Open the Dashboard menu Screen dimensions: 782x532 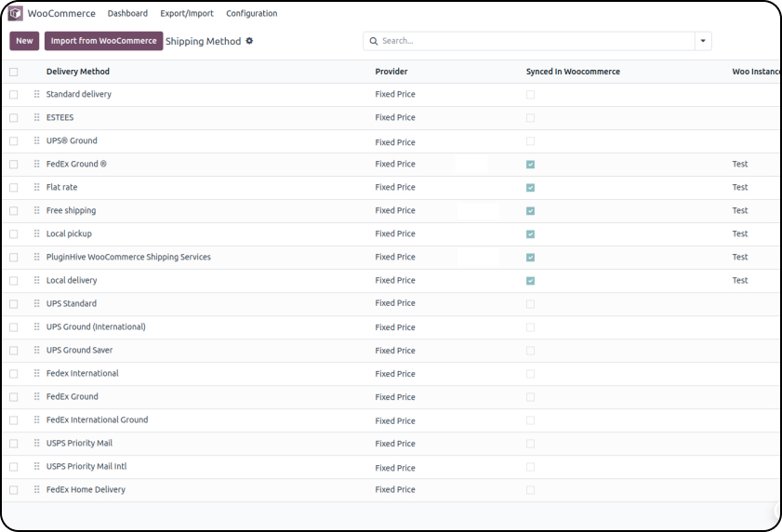127,13
